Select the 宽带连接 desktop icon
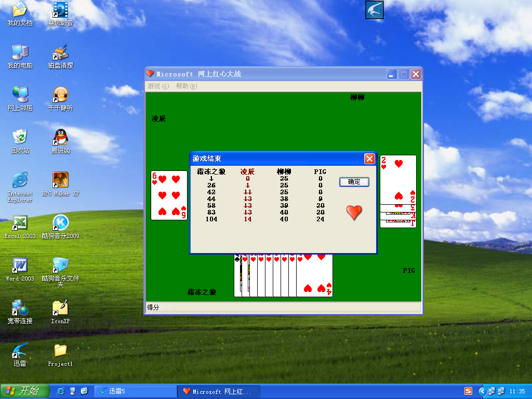Viewport: 532px width, 399px height. pos(20,312)
